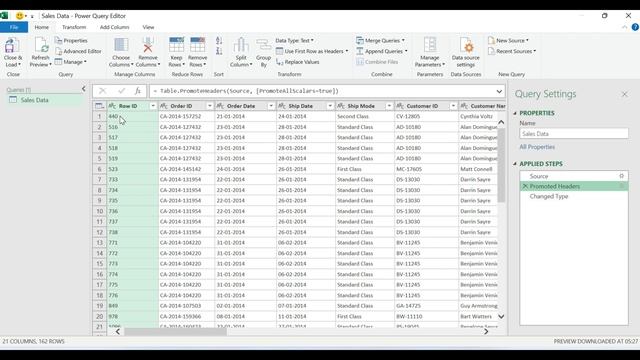Click the table corner icon in the grid header

point(99,106)
